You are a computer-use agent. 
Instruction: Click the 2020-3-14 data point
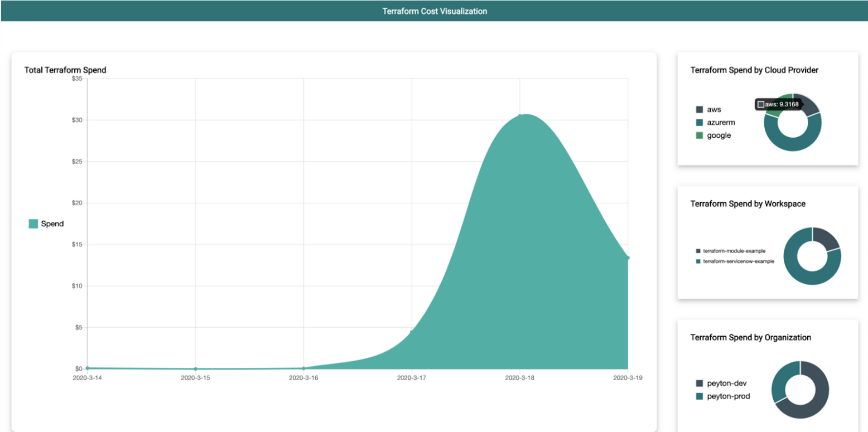(x=88, y=368)
